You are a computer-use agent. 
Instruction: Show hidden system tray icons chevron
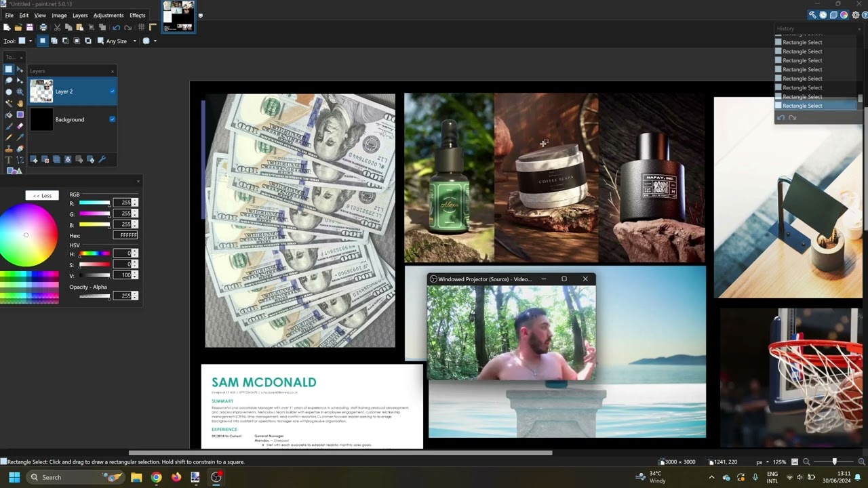point(711,477)
